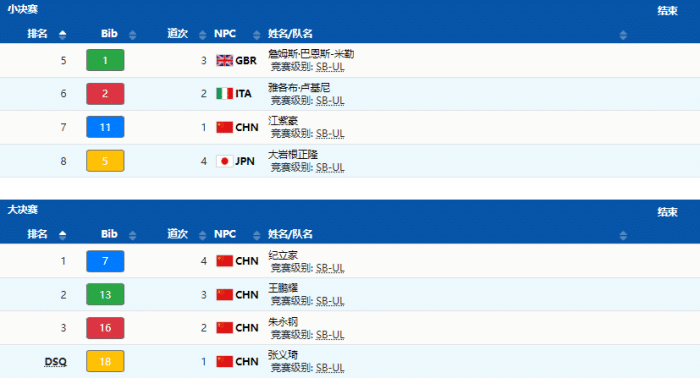Open DSQ explanation for bib 18
The image size is (700, 378).
(55, 361)
